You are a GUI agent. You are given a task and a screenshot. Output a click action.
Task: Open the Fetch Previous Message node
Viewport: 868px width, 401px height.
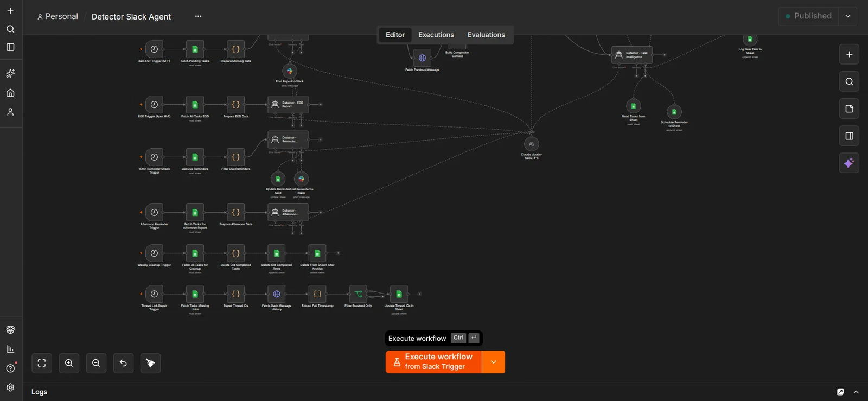tap(422, 58)
